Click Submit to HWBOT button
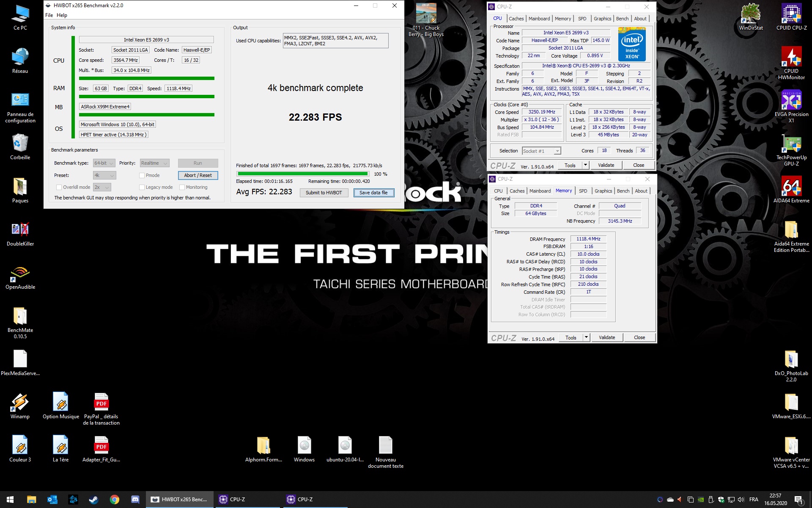The height and width of the screenshot is (508, 812). pos(324,193)
